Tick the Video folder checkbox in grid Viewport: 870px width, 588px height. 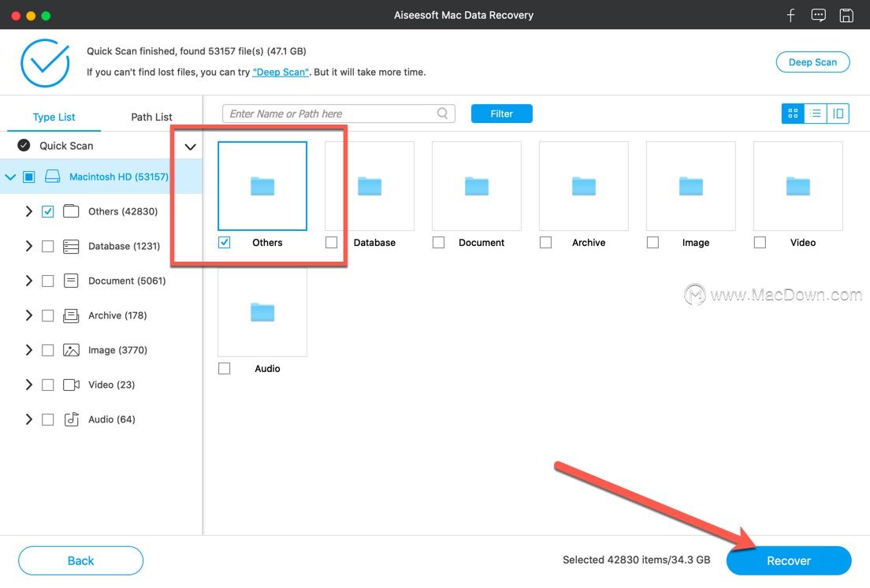pyautogui.click(x=760, y=243)
